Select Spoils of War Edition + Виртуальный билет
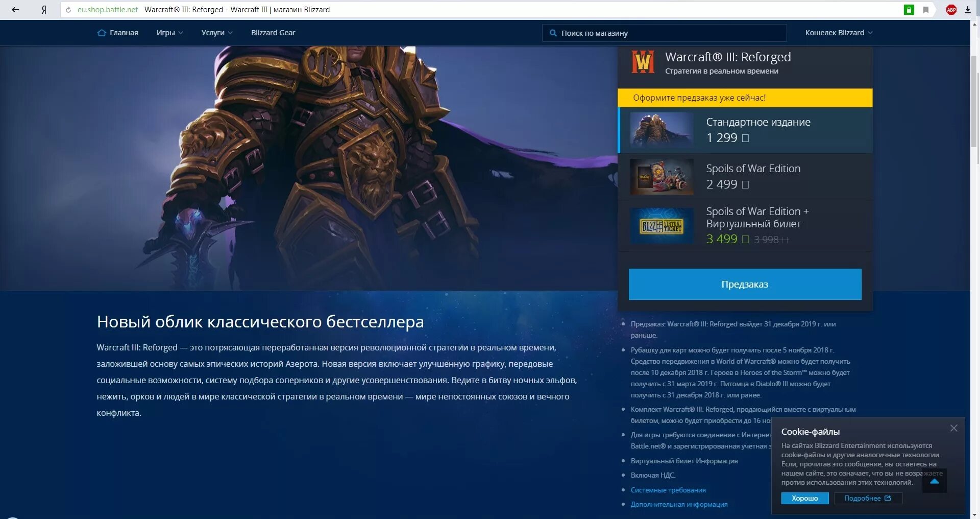The image size is (980, 519). (745, 225)
